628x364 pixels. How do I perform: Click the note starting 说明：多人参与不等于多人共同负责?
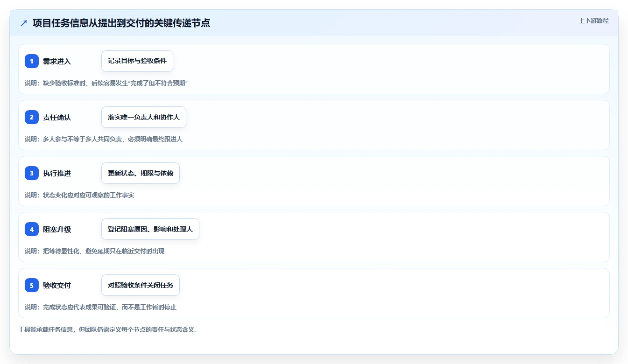[104, 139]
